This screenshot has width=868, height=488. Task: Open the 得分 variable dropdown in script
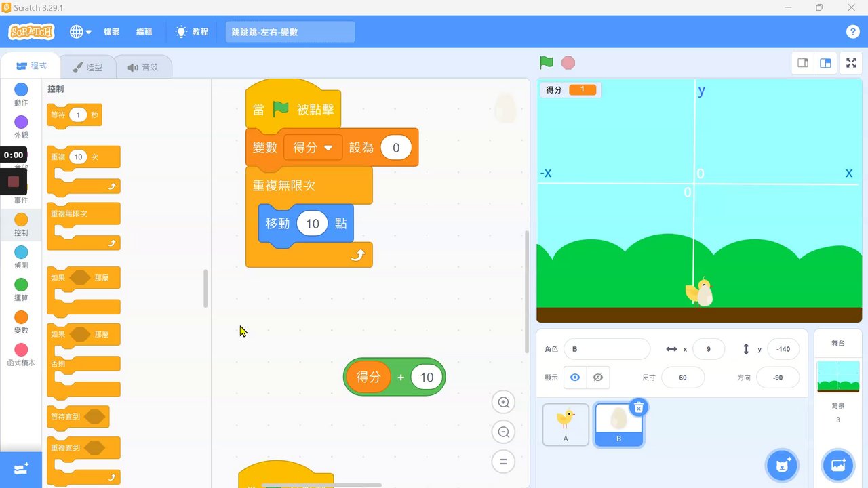pos(313,148)
